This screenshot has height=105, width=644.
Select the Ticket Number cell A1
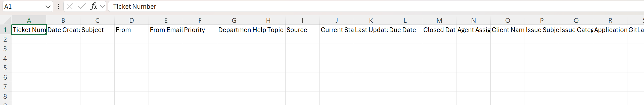point(29,30)
